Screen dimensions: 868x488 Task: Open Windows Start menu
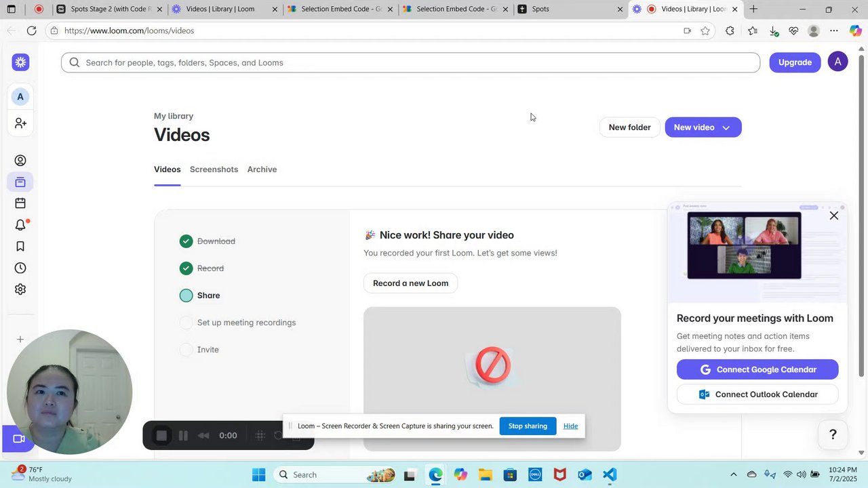click(258, 474)
